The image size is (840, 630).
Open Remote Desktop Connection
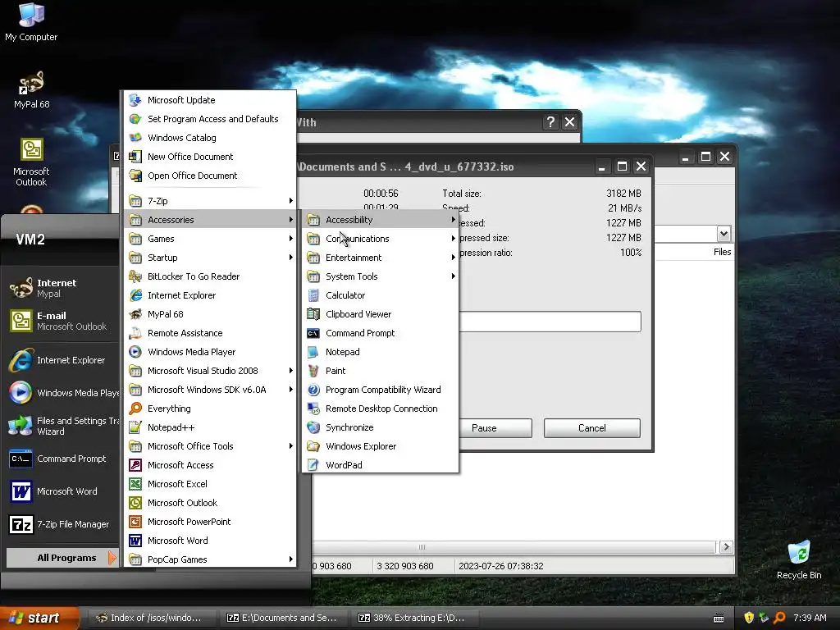pos(381,409)
